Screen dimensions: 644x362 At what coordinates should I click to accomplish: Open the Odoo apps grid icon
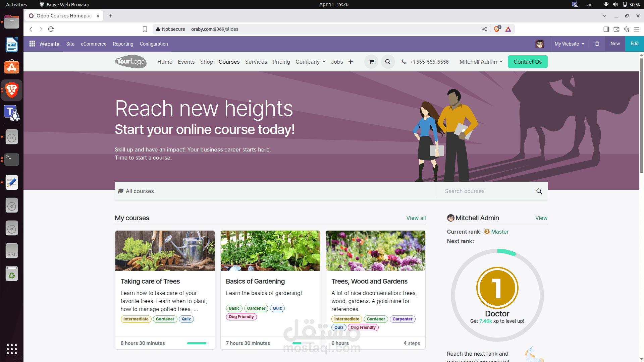coord(32,44)
